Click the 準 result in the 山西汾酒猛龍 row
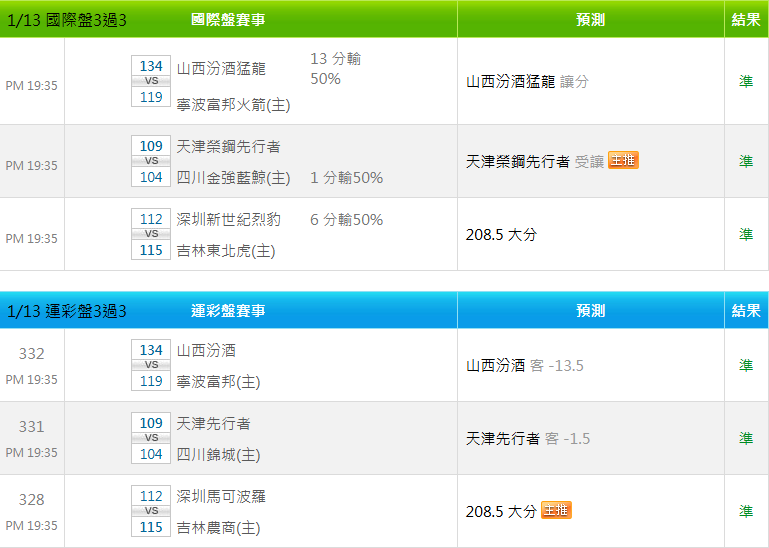The width and height of the screenshot is (769, 548). coord(746,81)
